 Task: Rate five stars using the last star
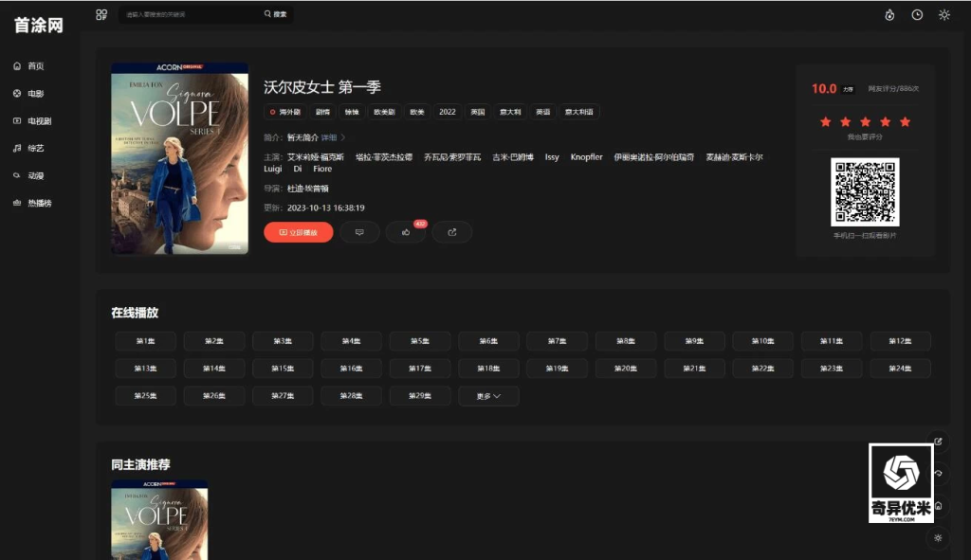tap(905, 122)
